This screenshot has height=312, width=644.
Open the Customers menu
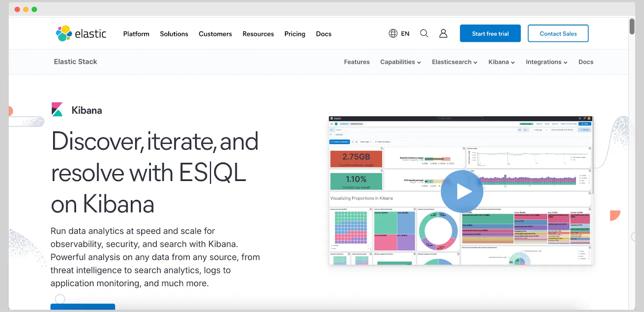click(215, 34)
